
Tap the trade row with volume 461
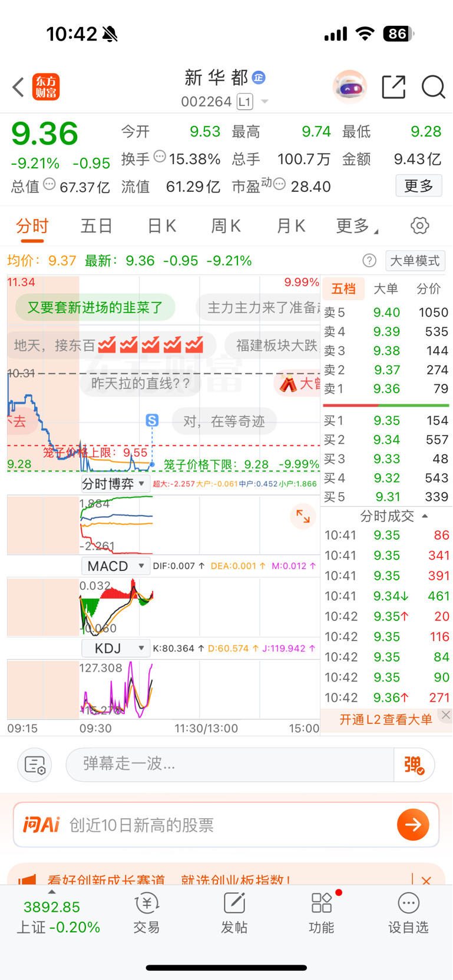pyautogui.click(x=386, y=596)
